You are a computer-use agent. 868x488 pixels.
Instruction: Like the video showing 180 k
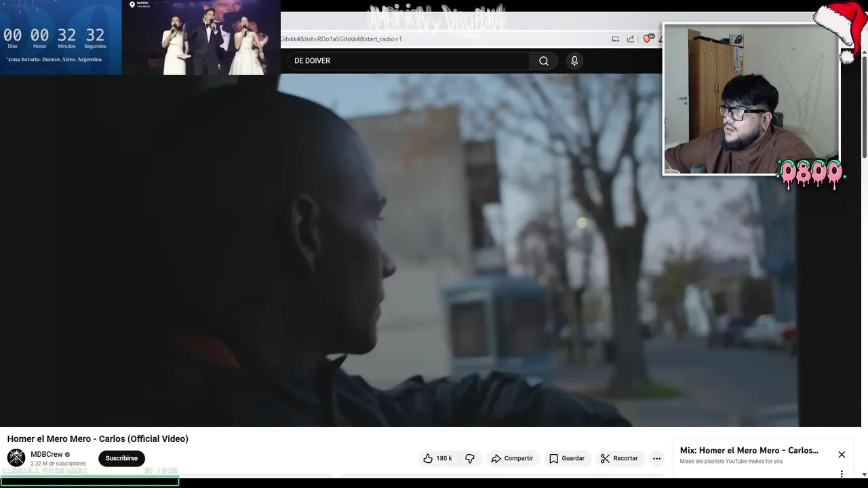437,458
